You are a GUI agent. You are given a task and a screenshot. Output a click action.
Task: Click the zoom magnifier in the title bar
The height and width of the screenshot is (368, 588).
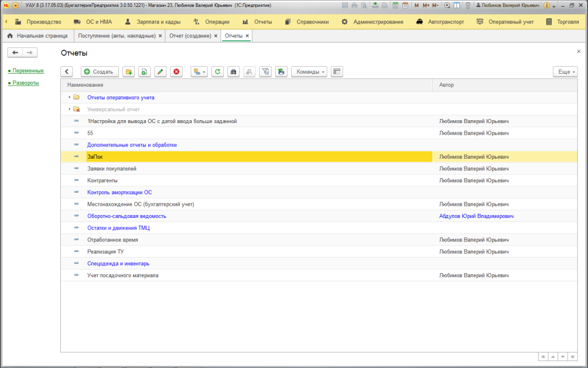pyautogui.click(x=447, y=6)
